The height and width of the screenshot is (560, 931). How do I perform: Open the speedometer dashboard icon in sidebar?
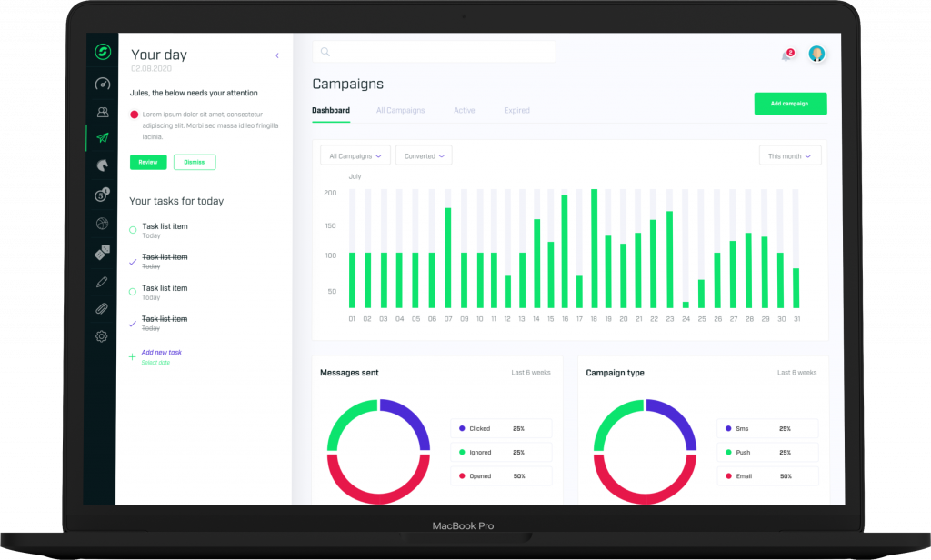point(102,85)
